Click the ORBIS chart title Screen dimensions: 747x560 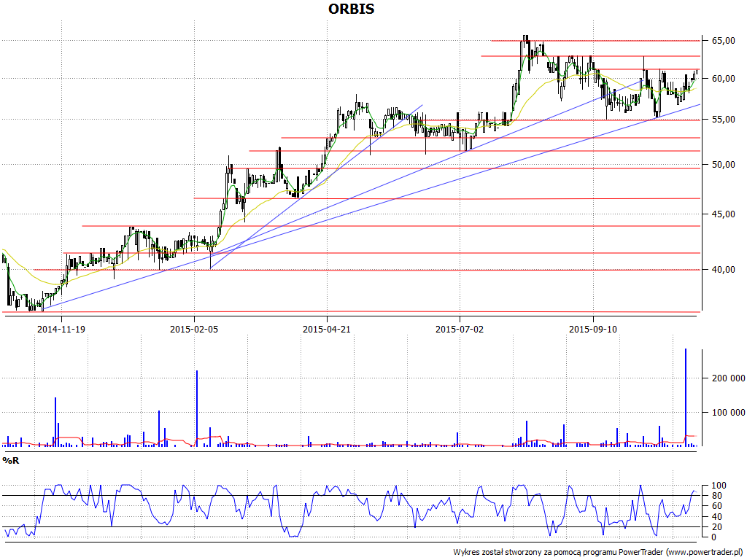(351, 9)
